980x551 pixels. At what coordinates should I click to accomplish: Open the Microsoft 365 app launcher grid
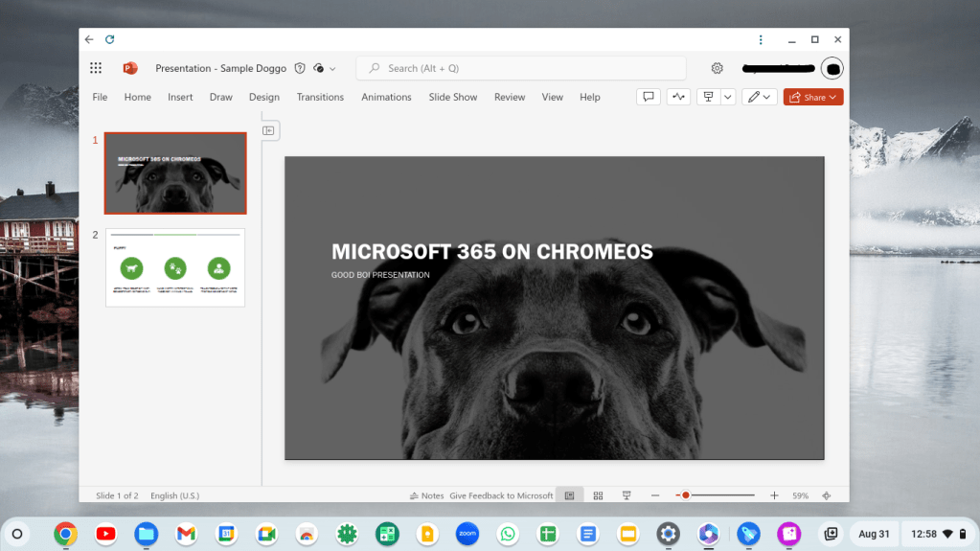point(96,68)
